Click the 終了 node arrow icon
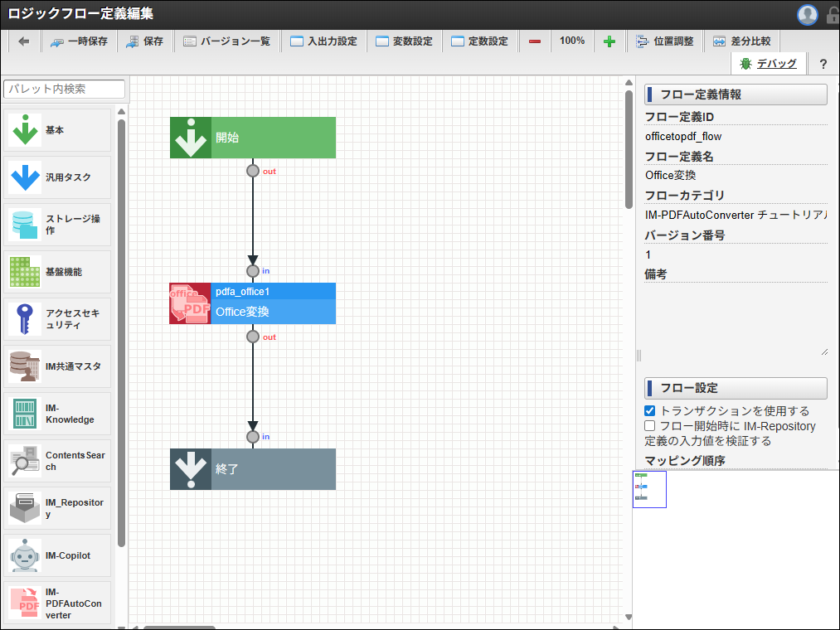The image size is (840, 630). click(191, 469)
